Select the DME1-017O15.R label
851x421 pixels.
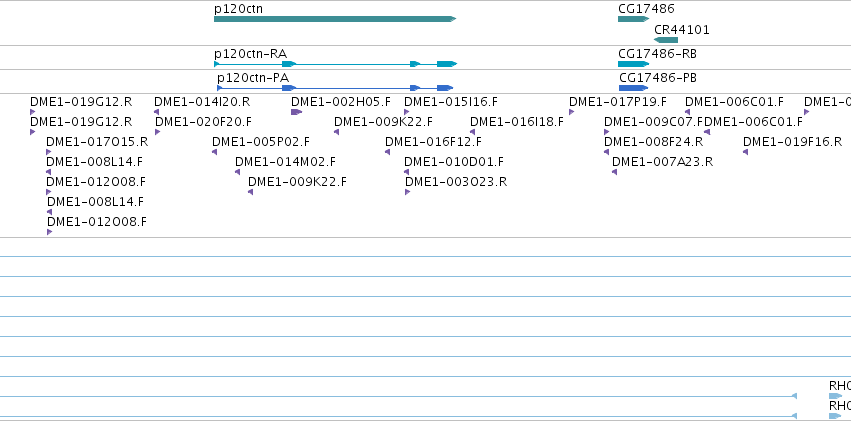pos(97,142)
